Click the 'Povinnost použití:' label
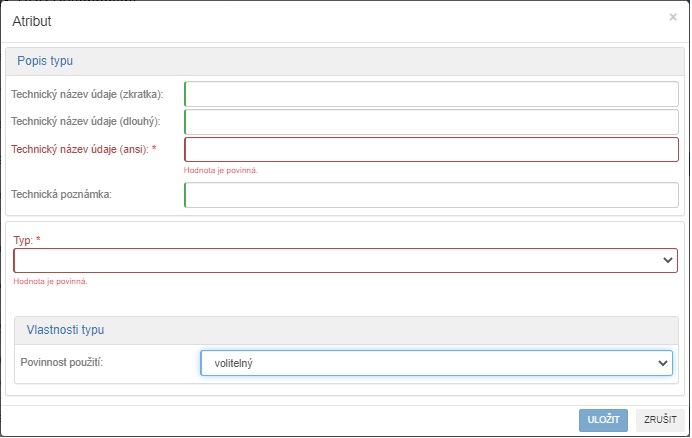The width and height of the screenshot is (692, 438). [x=62, y=363]
